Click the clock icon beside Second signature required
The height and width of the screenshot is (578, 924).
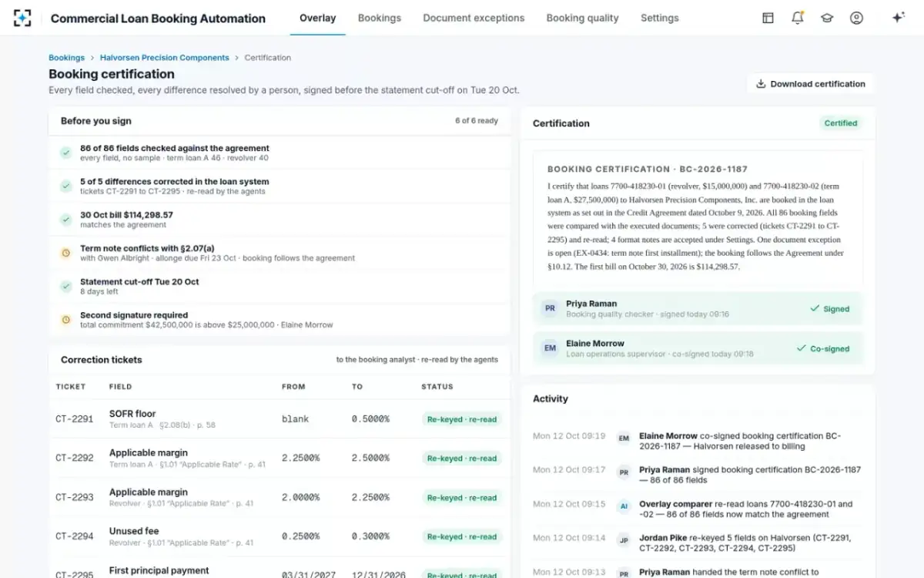(65, 319)
